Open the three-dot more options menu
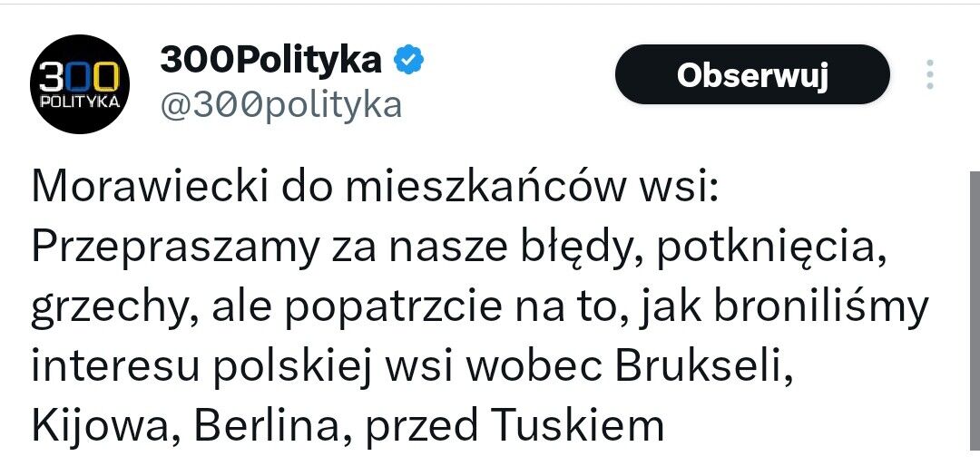The height and width of the screenshot is (466, 980). coord(930,74)
